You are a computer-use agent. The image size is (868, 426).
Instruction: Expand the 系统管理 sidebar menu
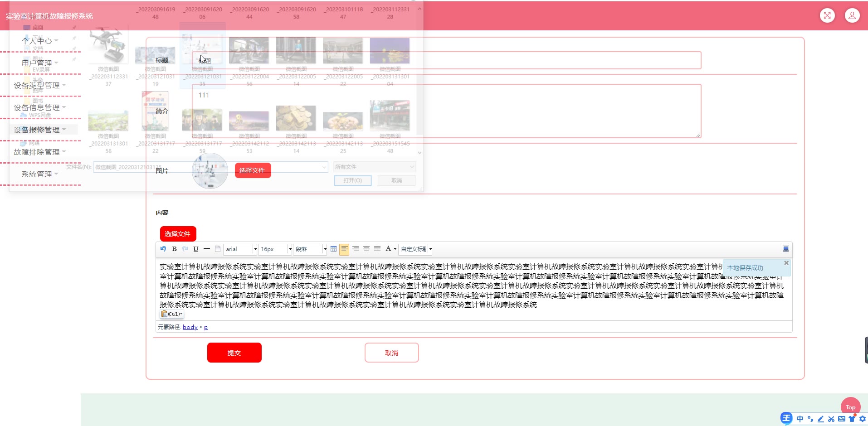click(40, 174)
